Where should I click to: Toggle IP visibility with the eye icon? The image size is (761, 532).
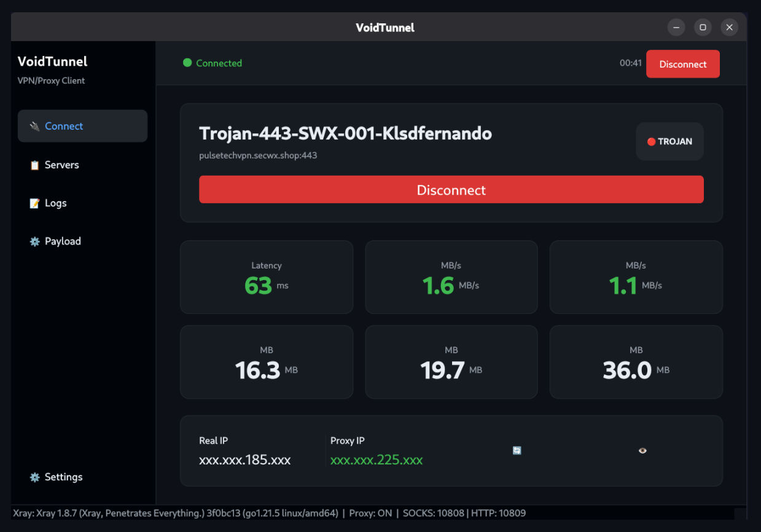[642, 450]
